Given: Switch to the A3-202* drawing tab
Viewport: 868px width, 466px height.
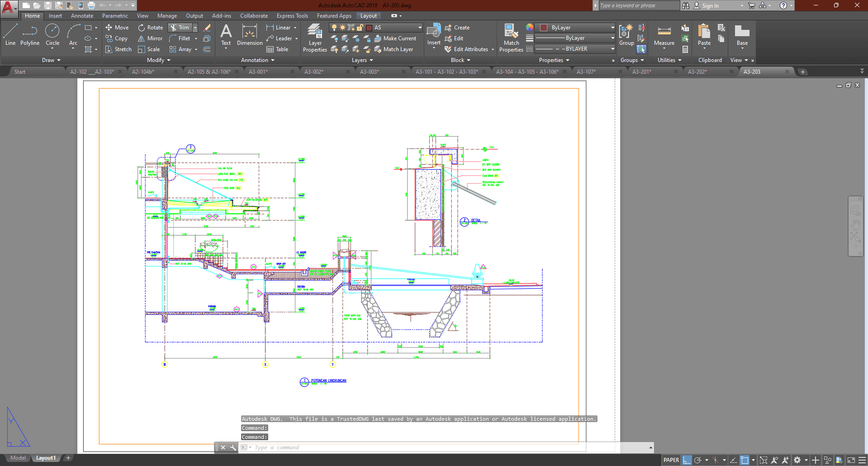Looking at the screenshot, I should pos(697,72).
